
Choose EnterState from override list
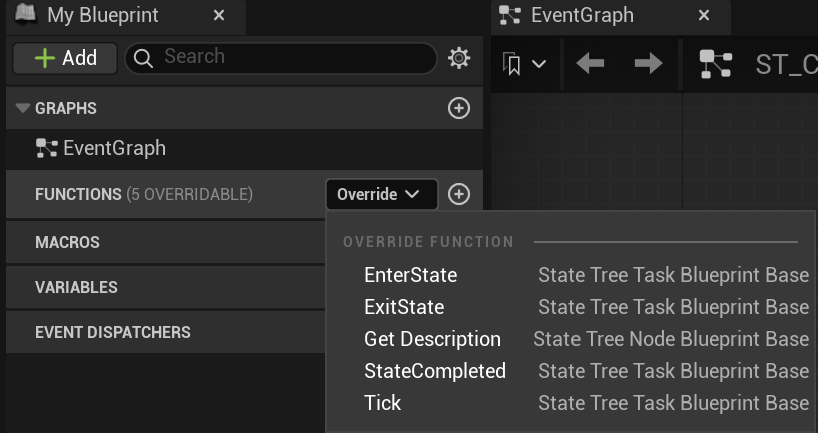coord(410,275)
